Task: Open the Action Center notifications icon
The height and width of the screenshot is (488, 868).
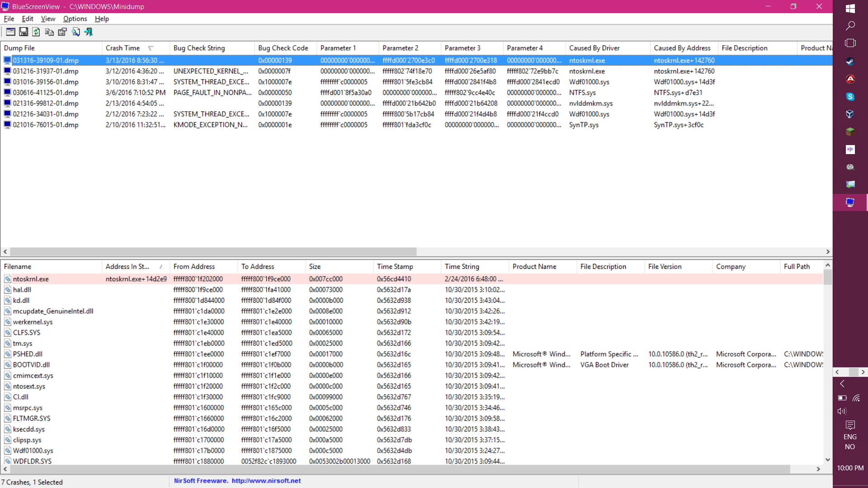Action: (850, 425)
